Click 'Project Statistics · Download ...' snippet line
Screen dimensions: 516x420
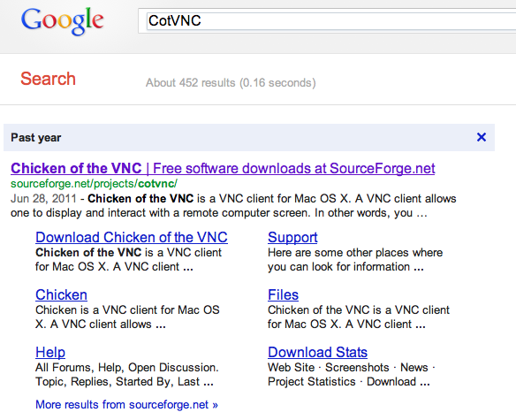coord(349,381)
